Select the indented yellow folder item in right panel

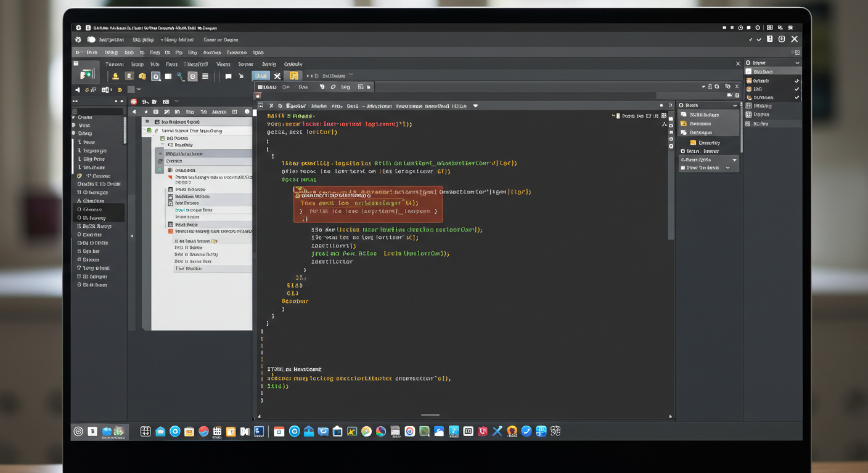coord(705,142)
